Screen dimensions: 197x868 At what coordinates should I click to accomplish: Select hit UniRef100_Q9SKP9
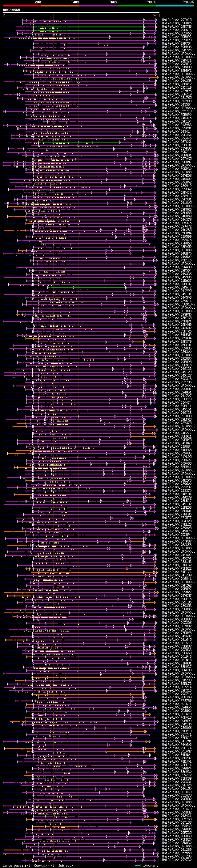click(x=177, y=40)
